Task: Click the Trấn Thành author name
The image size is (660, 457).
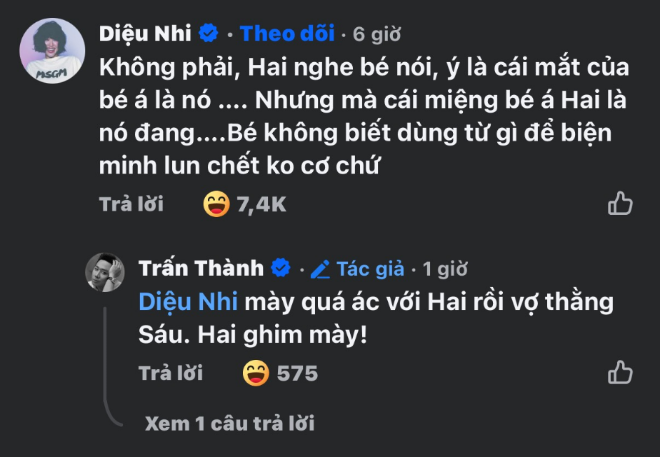Action: point(201,269)
